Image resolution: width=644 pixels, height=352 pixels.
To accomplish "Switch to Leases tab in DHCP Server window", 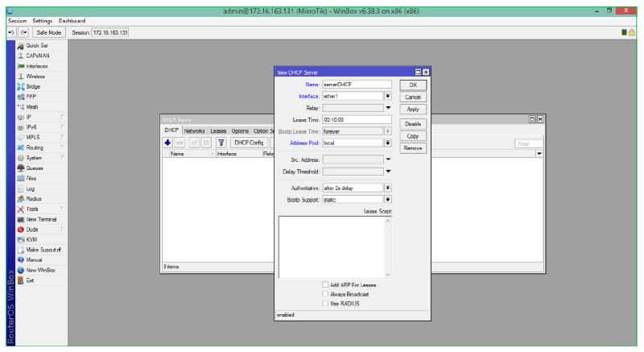I will (218, 130).
